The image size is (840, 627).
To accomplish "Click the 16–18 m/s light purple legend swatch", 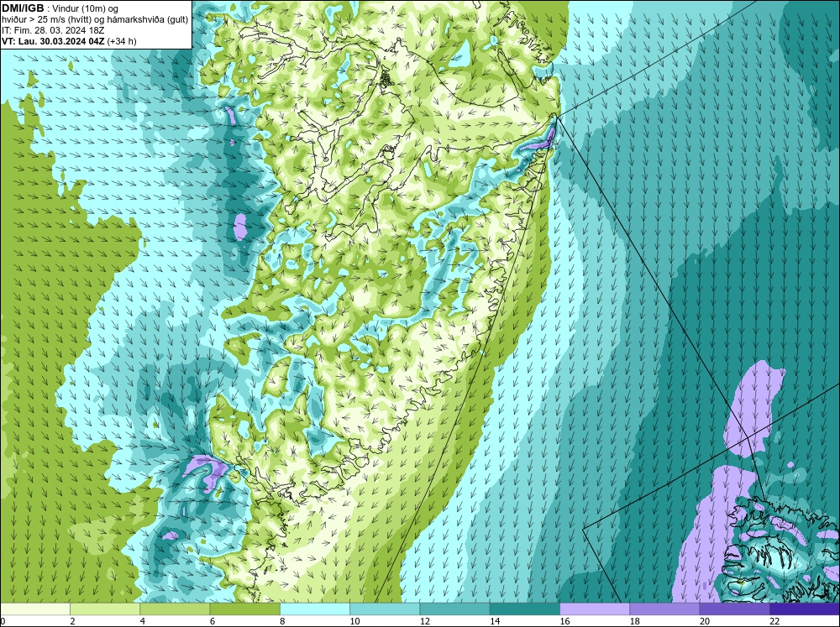I will pos(595,609).
